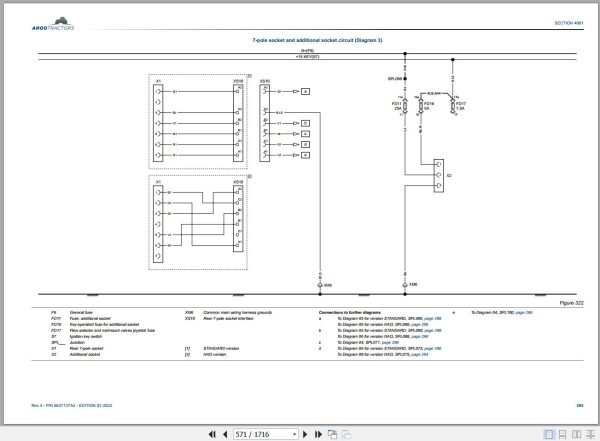Follow the page link for Diagram 94 SPL100

(x=524, y=313)
